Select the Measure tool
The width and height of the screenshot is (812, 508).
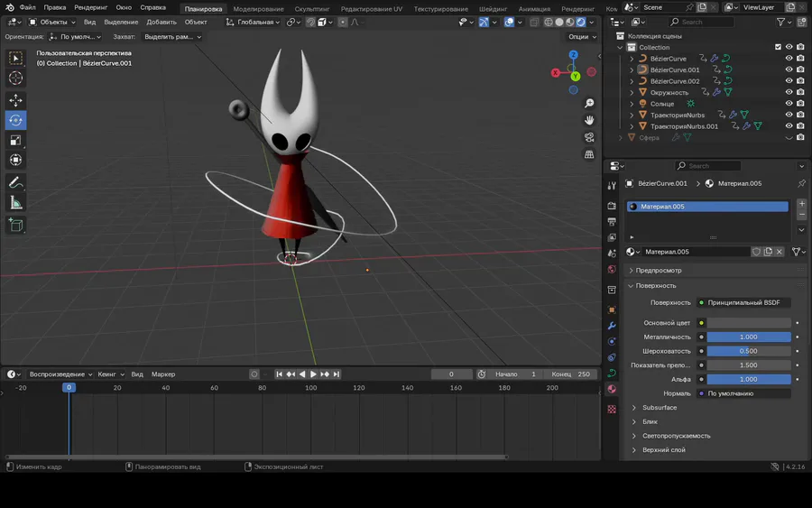coord(15,203)
